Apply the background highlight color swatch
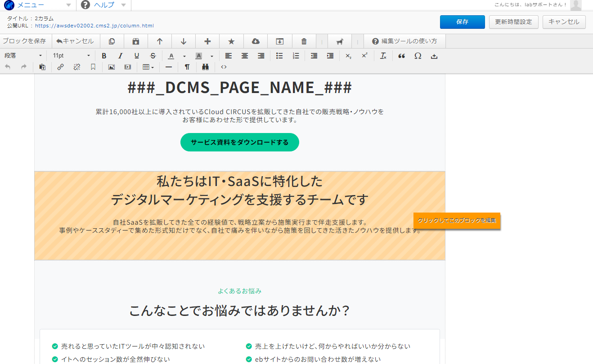This screenshot has height=364, width=593. pos(198,56)
